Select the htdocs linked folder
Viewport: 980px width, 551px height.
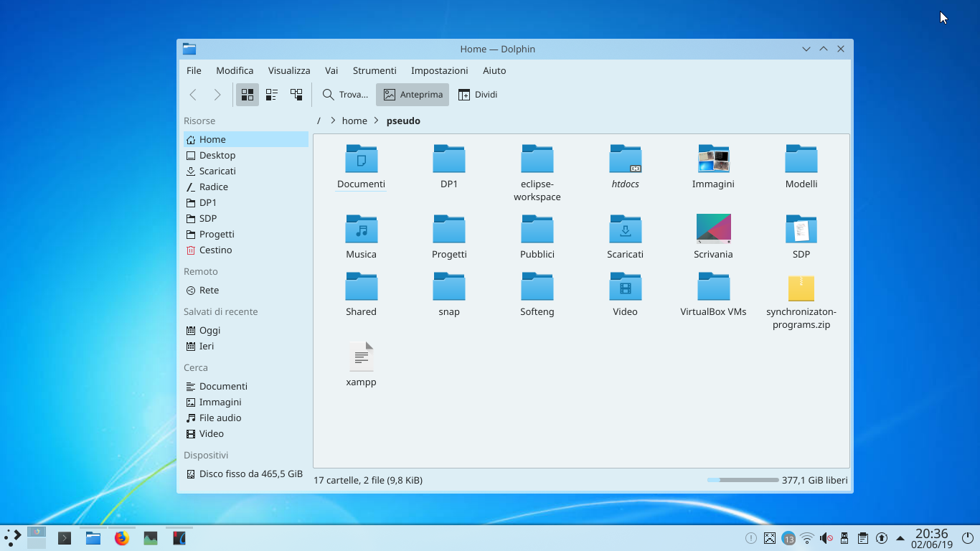pyautogui.click(x=626, y=159)
